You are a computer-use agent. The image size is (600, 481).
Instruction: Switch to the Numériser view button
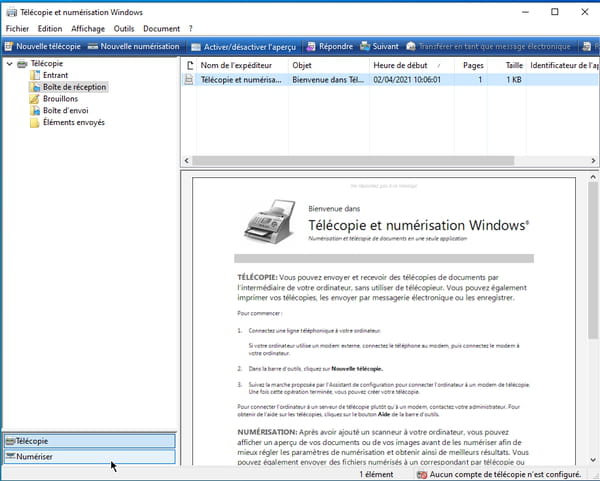pyautogui.click(x=90, y=457)
